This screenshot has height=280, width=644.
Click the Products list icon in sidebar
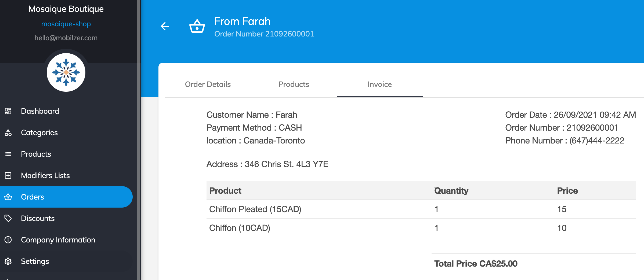tap(8, 154)
